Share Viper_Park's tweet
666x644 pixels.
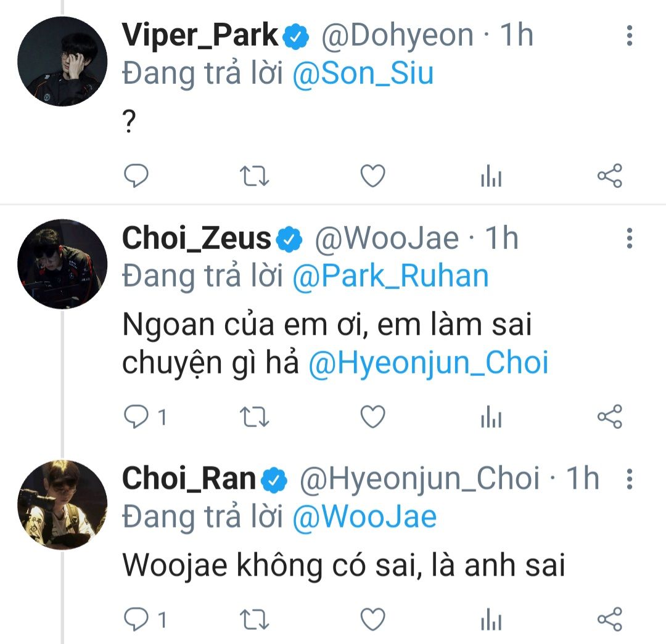click(x=610, y=177)
